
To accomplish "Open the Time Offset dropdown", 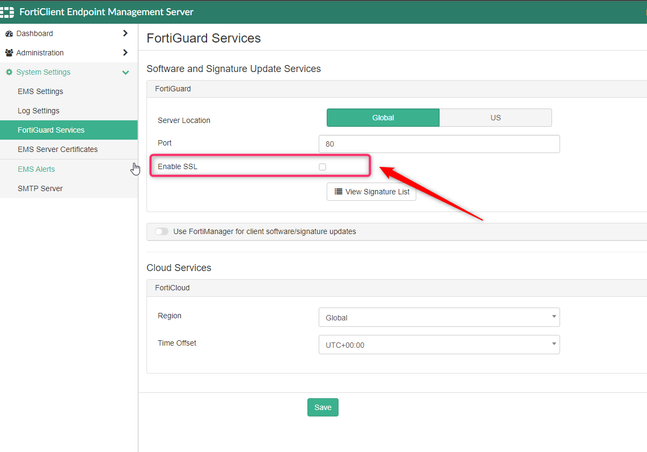I will [x=439, y=345].
